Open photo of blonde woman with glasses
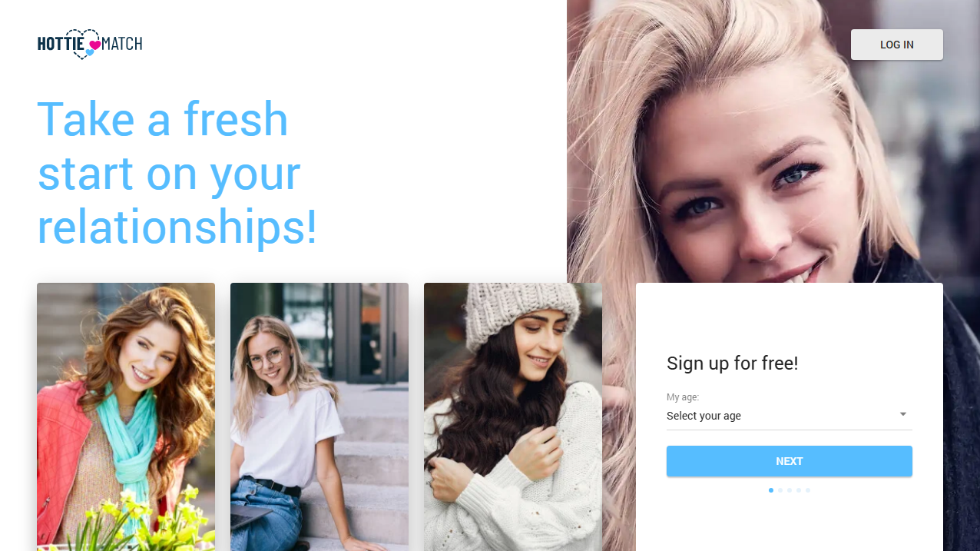 319,417
